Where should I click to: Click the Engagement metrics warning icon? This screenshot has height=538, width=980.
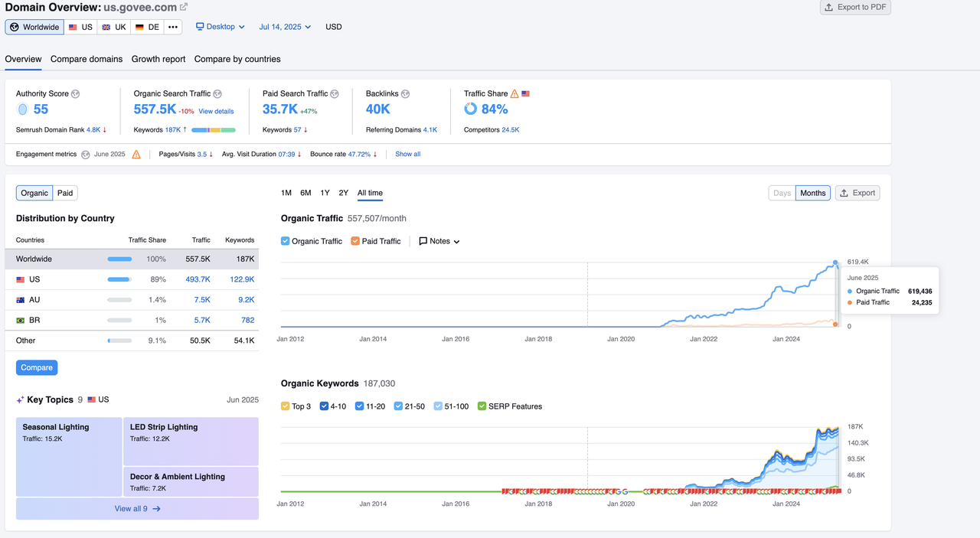(136, 155)
